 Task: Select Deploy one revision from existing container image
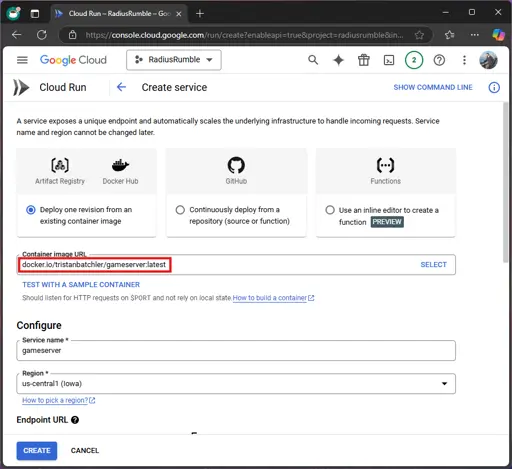coord(31,210)
